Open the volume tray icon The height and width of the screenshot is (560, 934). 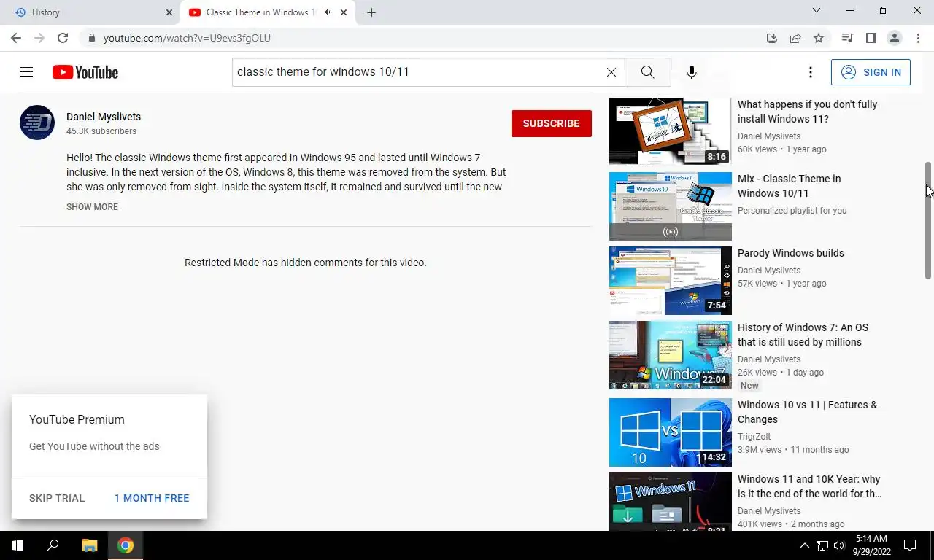point(839,545)
